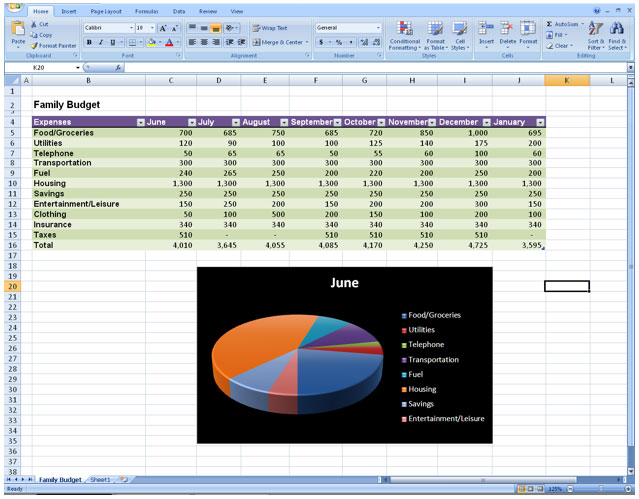Switch to the Sheet1 worksheet tab
639x499 pixels.
[100, 480]
